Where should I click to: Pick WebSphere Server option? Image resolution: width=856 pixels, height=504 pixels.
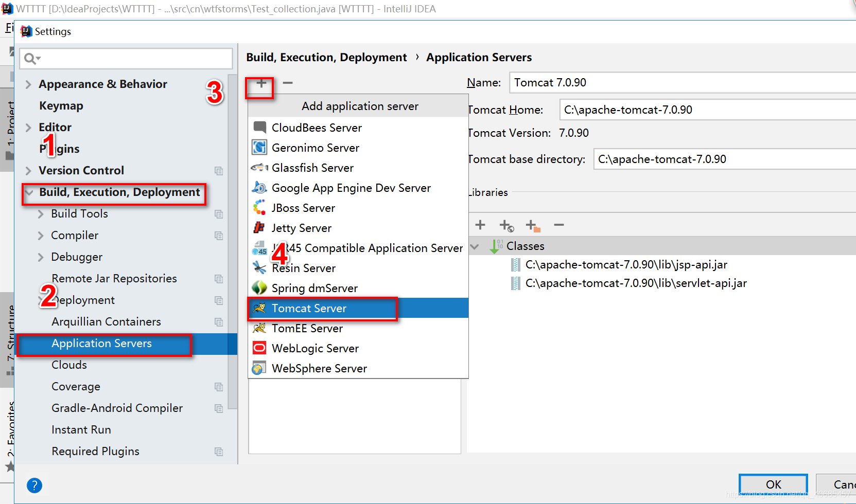click(358, 368)
